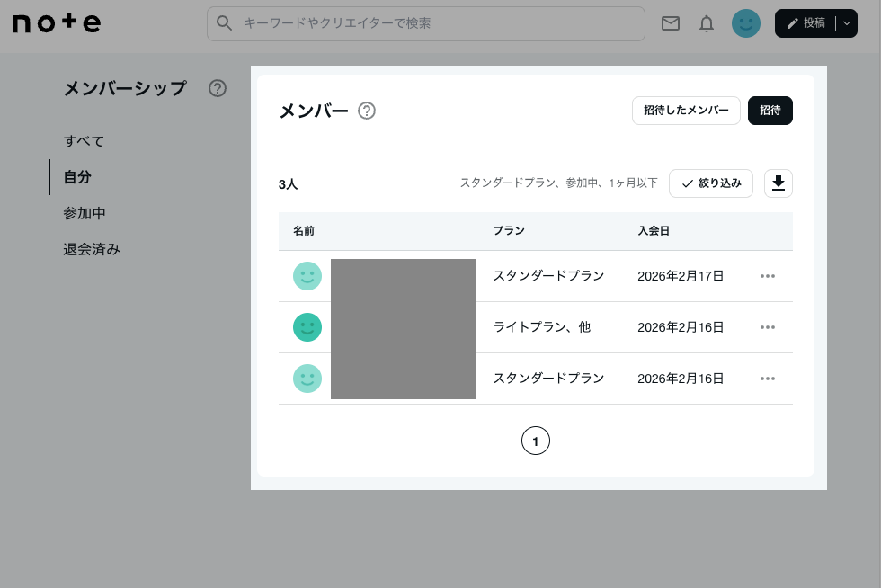Open the three-dot menu on the ライトプラン row

[x=768, y=327]
